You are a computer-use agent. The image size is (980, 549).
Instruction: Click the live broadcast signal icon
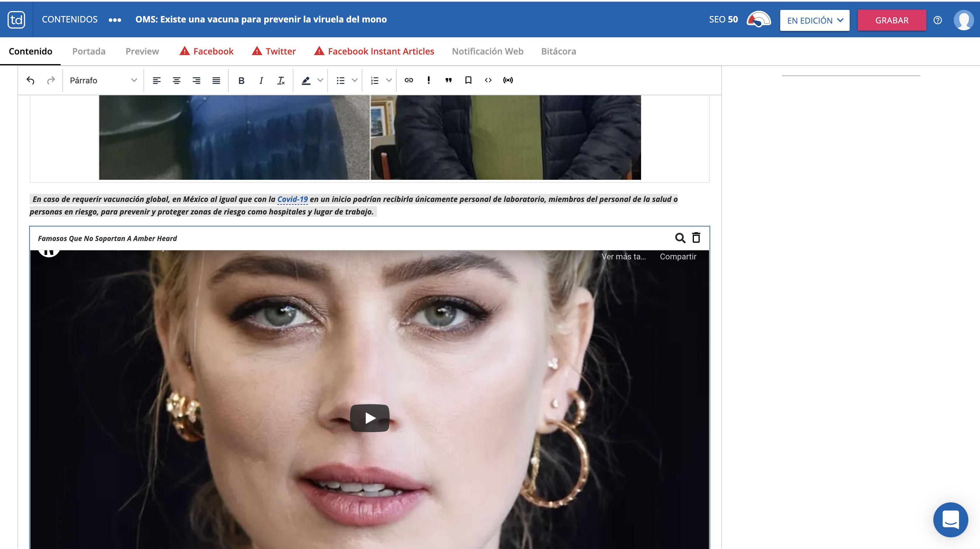click(x=508, y=80)
